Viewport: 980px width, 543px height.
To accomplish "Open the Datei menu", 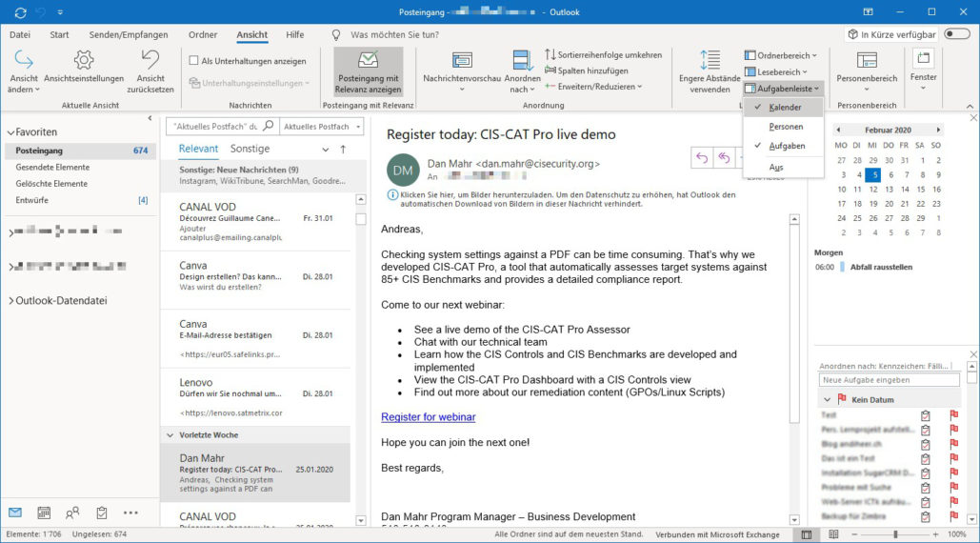I will pyautogui.click(x=20, y=35).
